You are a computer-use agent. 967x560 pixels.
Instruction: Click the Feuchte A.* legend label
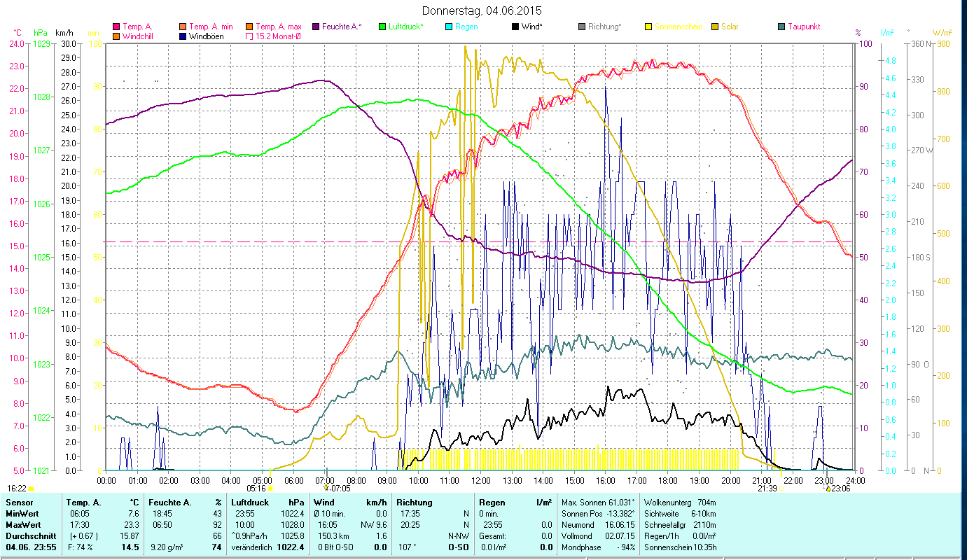pos(342,27)
